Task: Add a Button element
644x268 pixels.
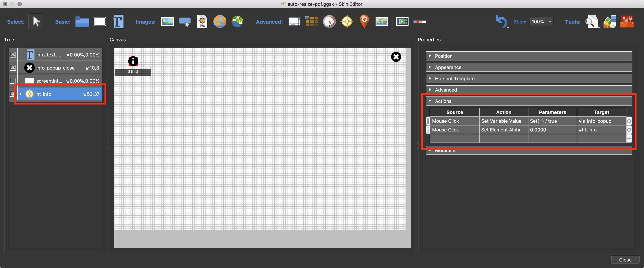Action: pos(185,22)
